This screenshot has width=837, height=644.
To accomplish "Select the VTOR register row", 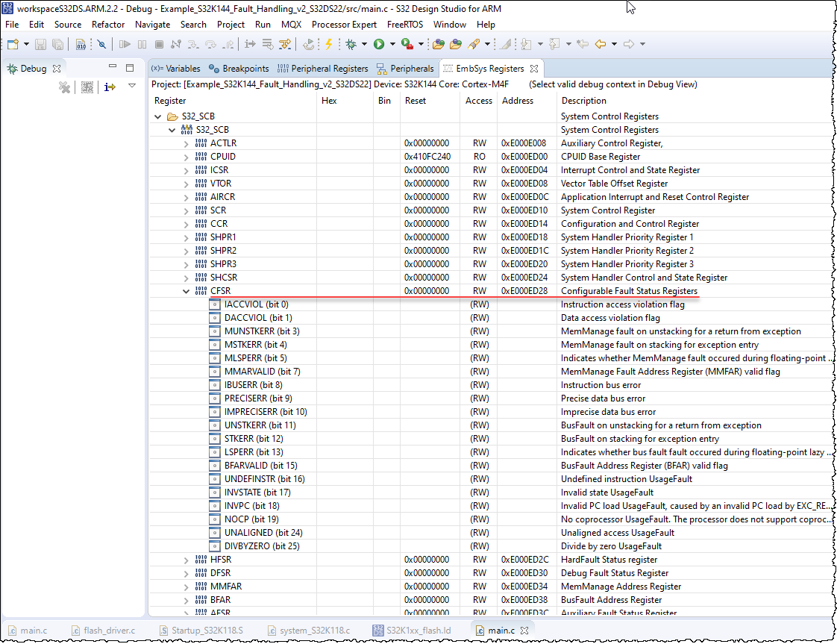I will click(x=224, y=183).
